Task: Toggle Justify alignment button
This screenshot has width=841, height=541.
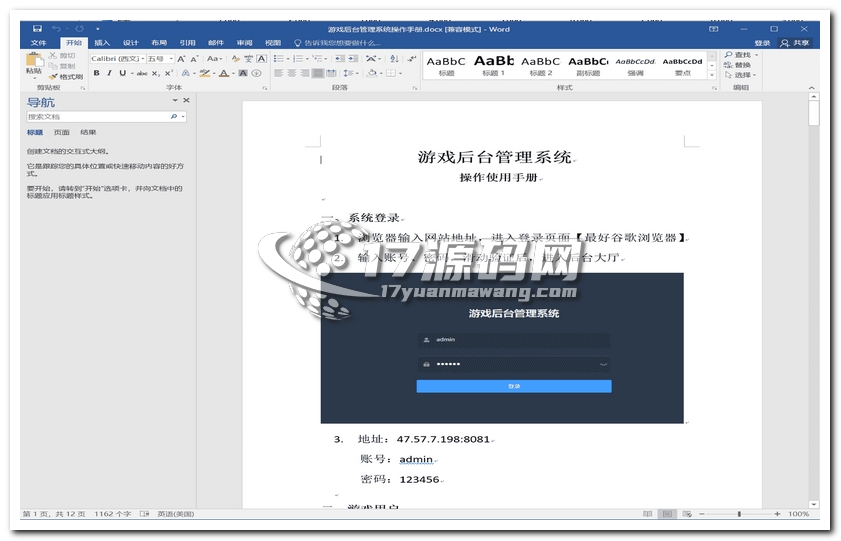Action: point(318,73)
